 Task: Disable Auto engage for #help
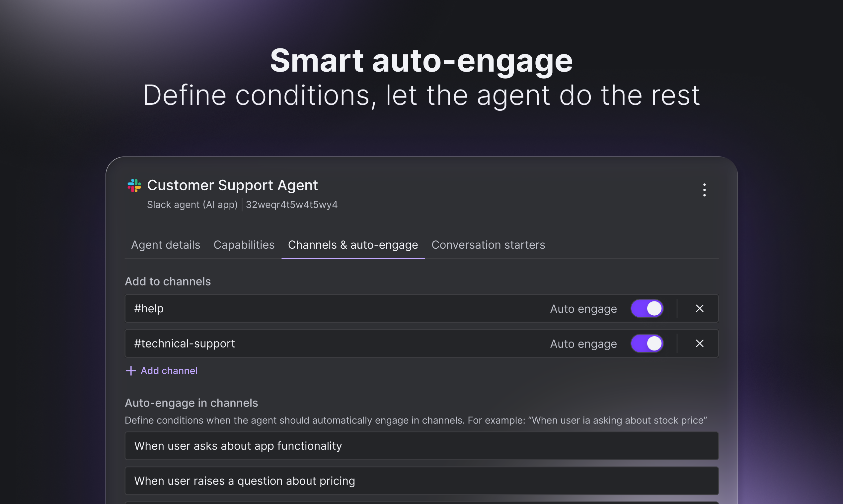point(647,308)
